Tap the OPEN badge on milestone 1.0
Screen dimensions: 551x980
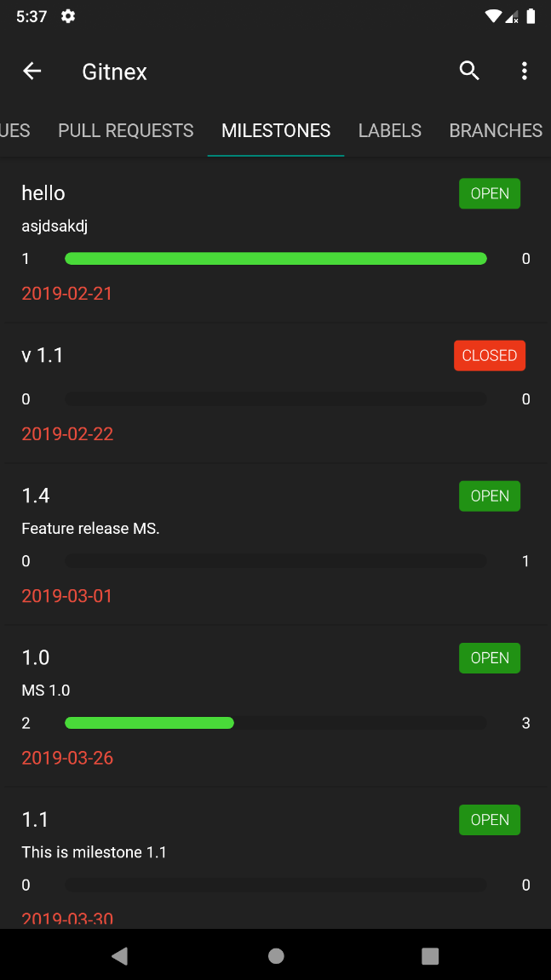[490, 657]
